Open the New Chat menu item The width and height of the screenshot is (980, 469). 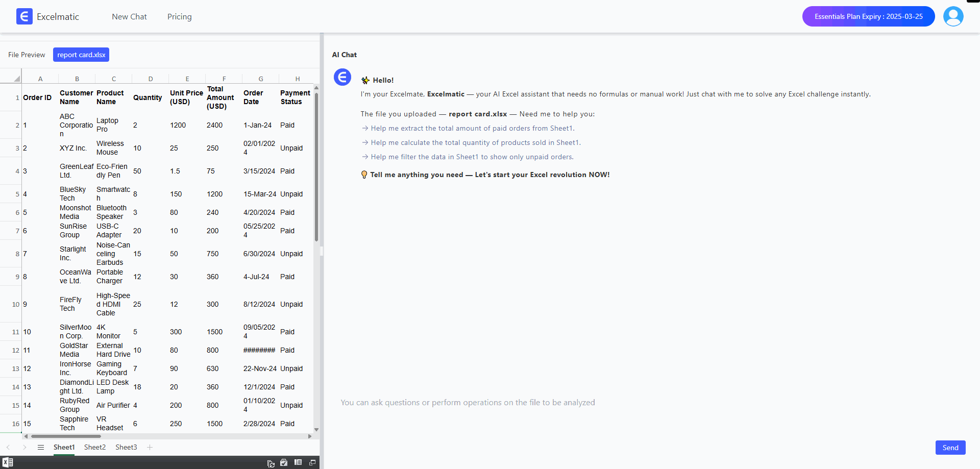129,17
